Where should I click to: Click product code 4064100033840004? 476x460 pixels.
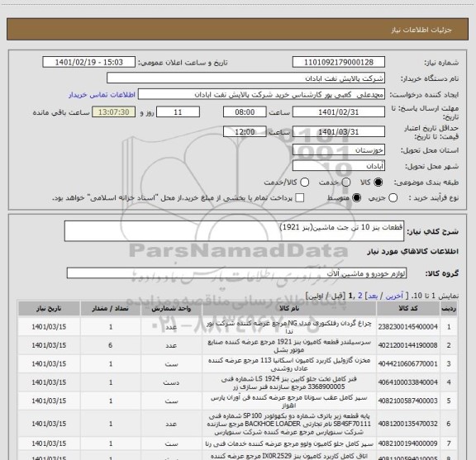tap(408, 382)
